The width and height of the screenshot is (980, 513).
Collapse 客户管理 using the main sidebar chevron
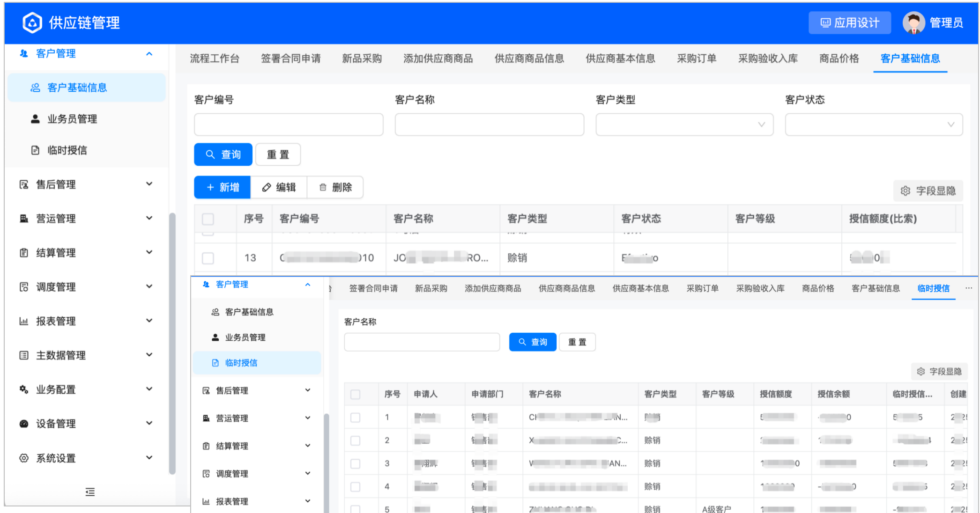pyautogui.click(x=149, y=54)
